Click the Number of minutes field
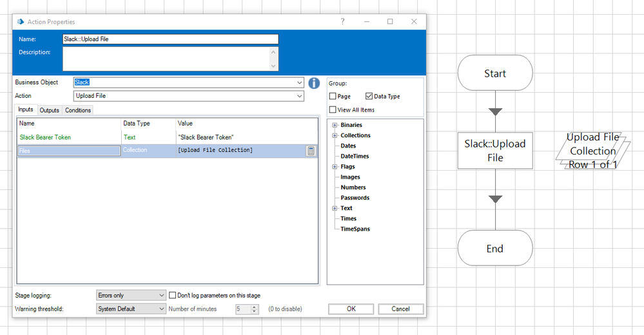Viewport: 644px width, 335px height. (243, 309)
